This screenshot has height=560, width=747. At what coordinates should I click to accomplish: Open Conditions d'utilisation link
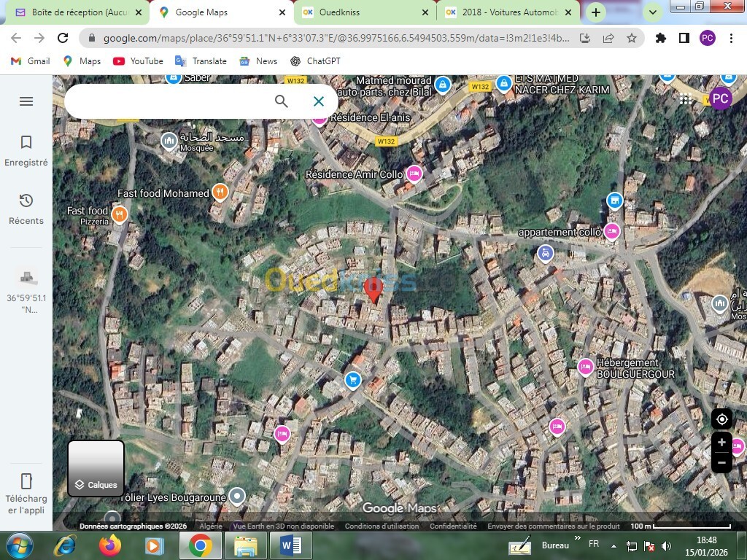(382, 526)
